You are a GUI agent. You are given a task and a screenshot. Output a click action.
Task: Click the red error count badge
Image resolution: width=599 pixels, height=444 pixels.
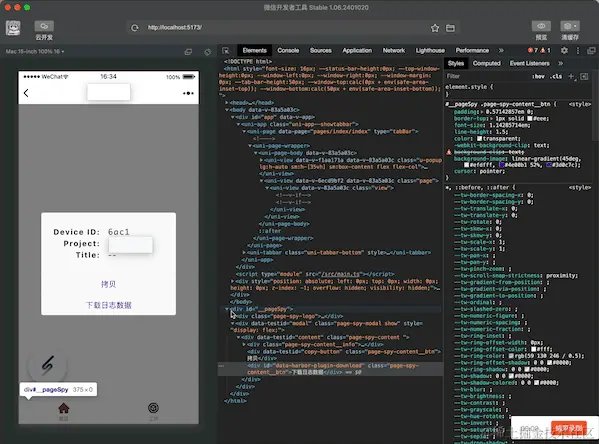coord(533,50)
